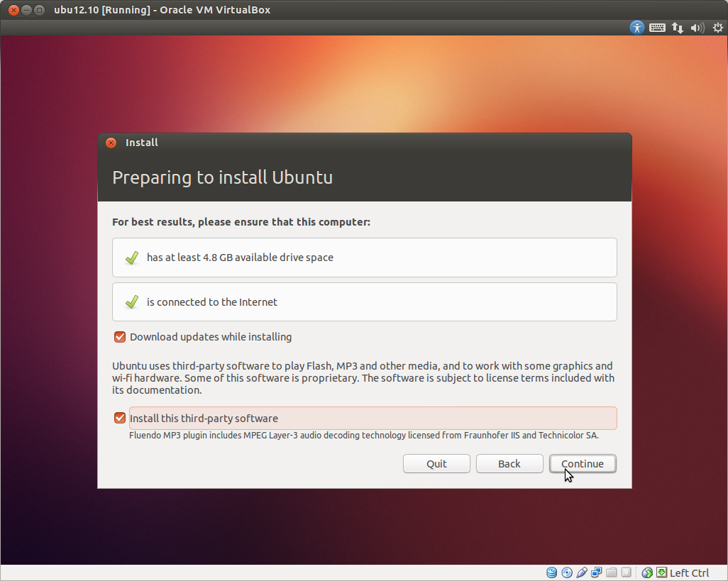
Task: Click the green checkmark beside drive space
Action: click(132, 258)
